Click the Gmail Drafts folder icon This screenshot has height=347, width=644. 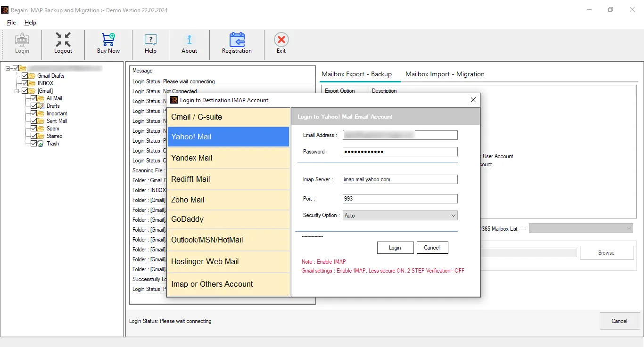32,76
